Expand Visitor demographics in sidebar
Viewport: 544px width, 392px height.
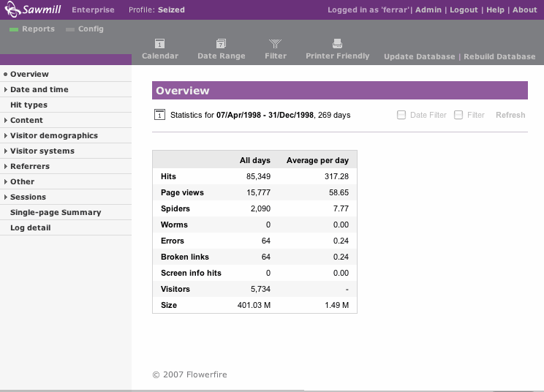coord(53,135)
